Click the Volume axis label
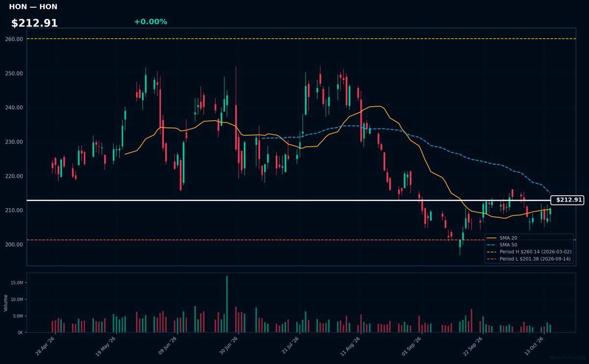 6,303
